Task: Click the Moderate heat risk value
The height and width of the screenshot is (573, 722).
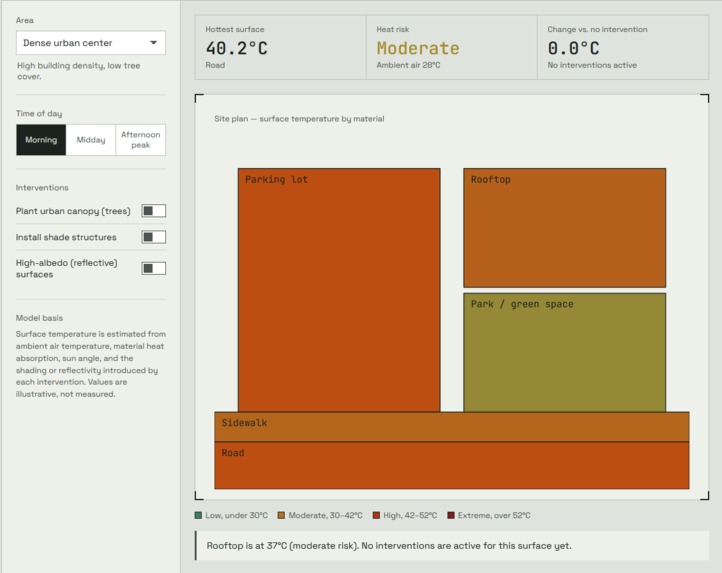Action: pos(418,48)
